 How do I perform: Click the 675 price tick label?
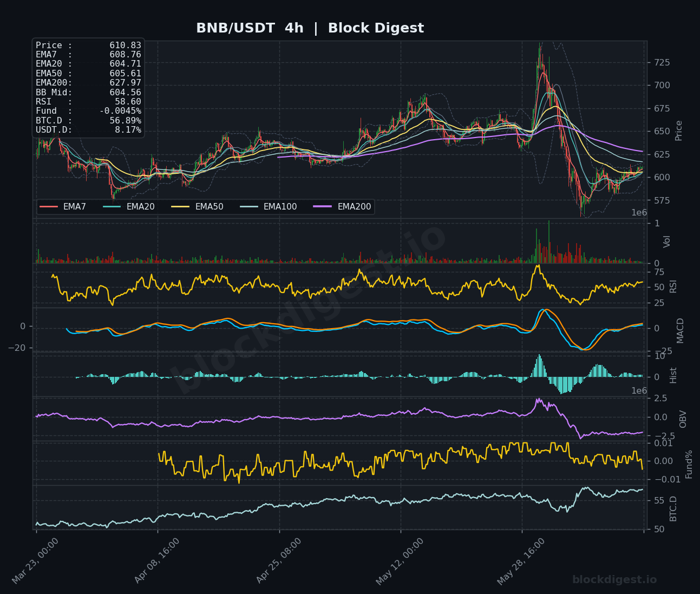click(x=662, y=109)
